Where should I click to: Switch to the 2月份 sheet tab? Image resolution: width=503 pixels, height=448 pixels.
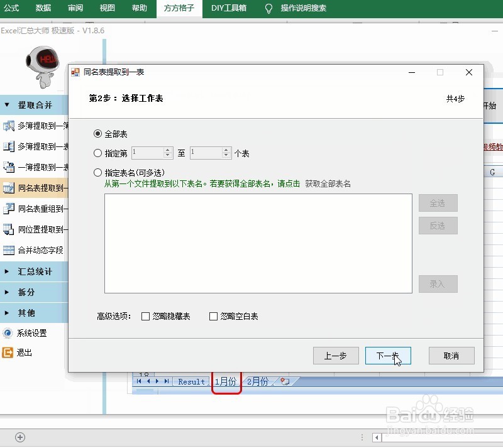[258, 381]
